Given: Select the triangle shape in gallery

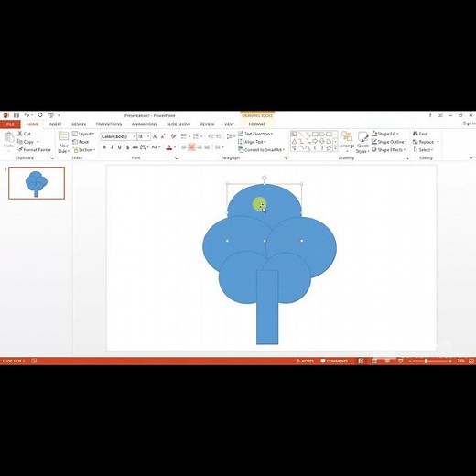Looking at the screenshot, I should pos(294,141).
